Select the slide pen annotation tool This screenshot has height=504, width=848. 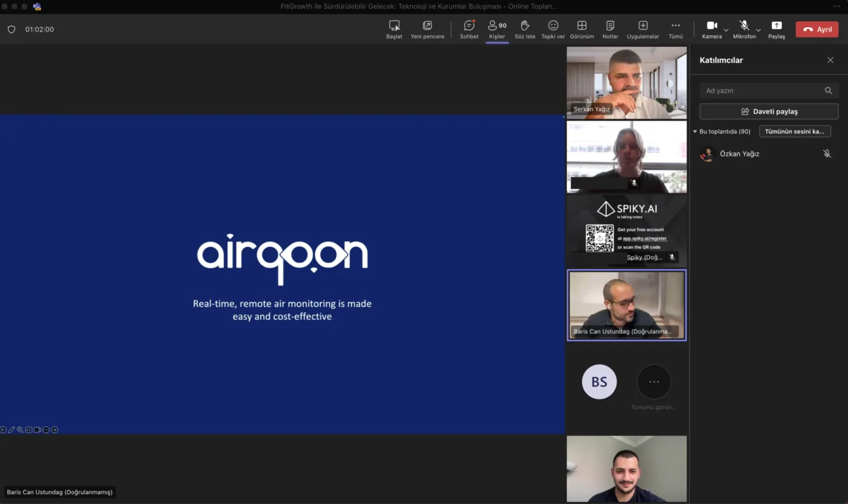11,430
